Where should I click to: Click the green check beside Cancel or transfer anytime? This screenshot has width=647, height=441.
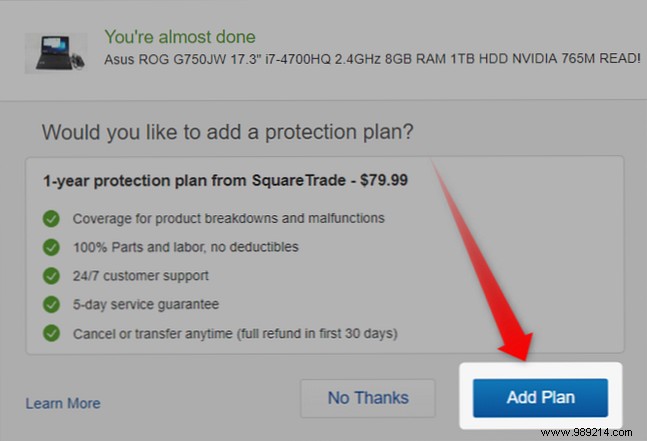(51, 333)
